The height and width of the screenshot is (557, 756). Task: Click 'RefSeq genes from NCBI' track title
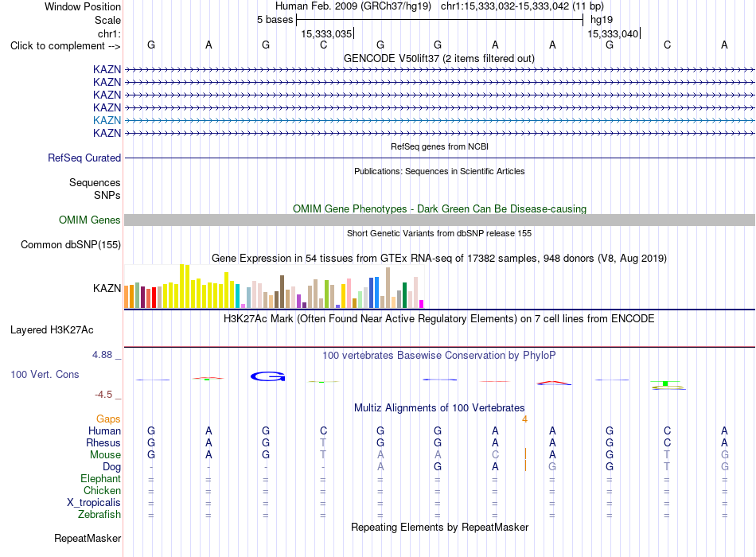click(439, 146)
